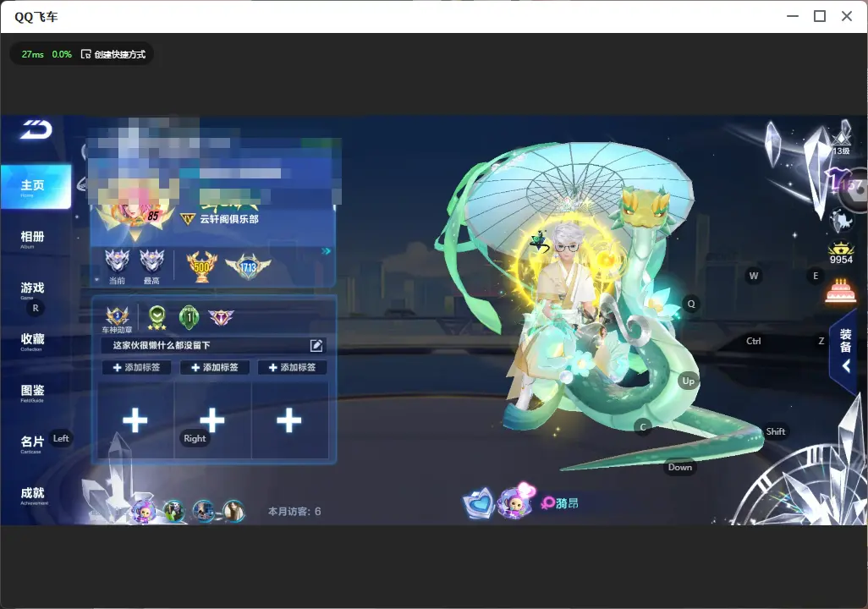The width and height of the screenshot is (868, 609).
Task: Add a photo in the middle plus slot
Action: [212, 420]
